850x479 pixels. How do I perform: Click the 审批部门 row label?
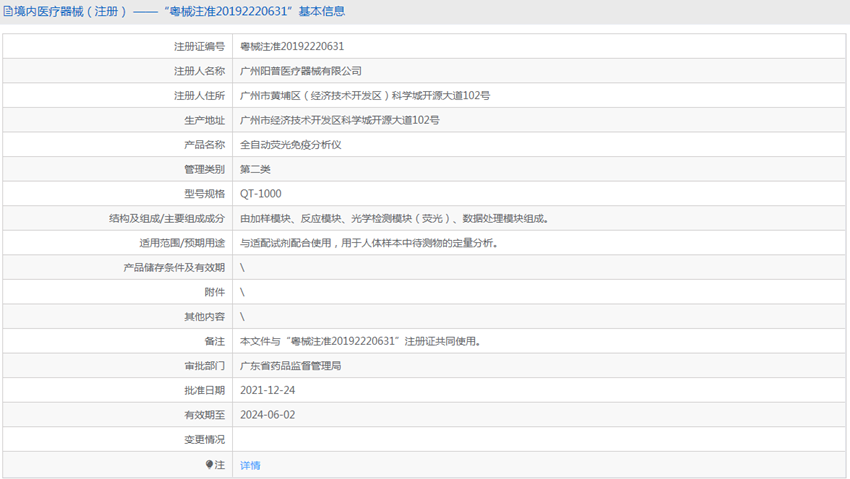pos(204,366)
